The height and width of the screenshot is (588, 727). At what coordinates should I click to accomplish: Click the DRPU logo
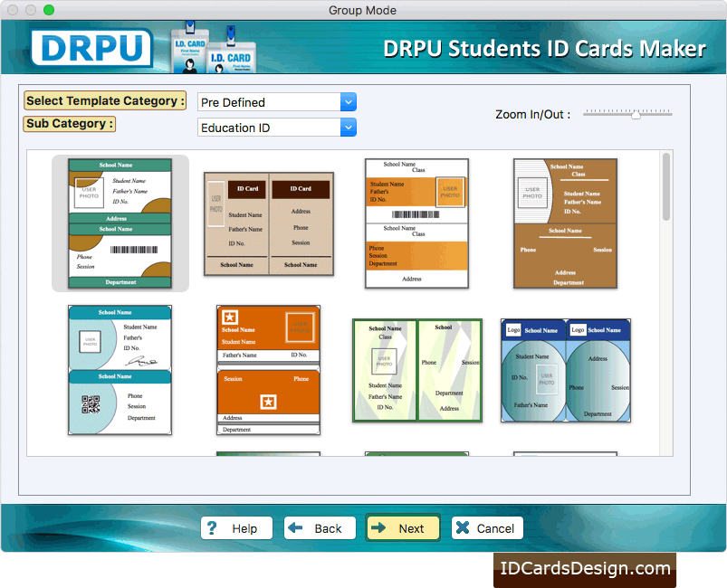[91, 48]
